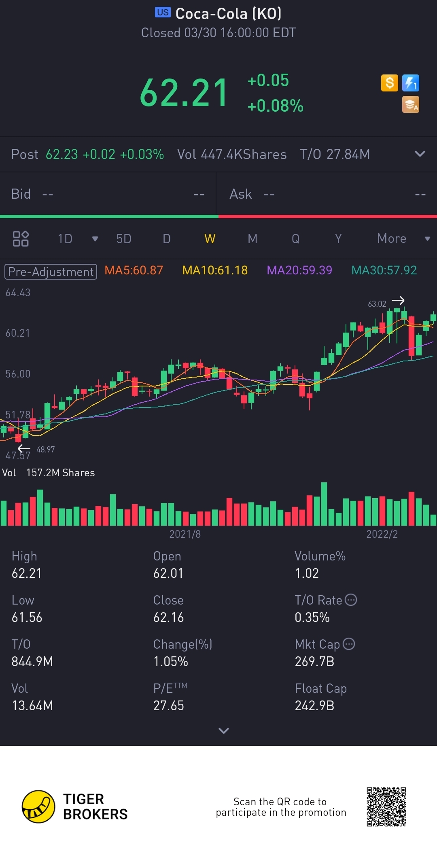Tap the Vol 13.64M value

click(x=32, y=706)
